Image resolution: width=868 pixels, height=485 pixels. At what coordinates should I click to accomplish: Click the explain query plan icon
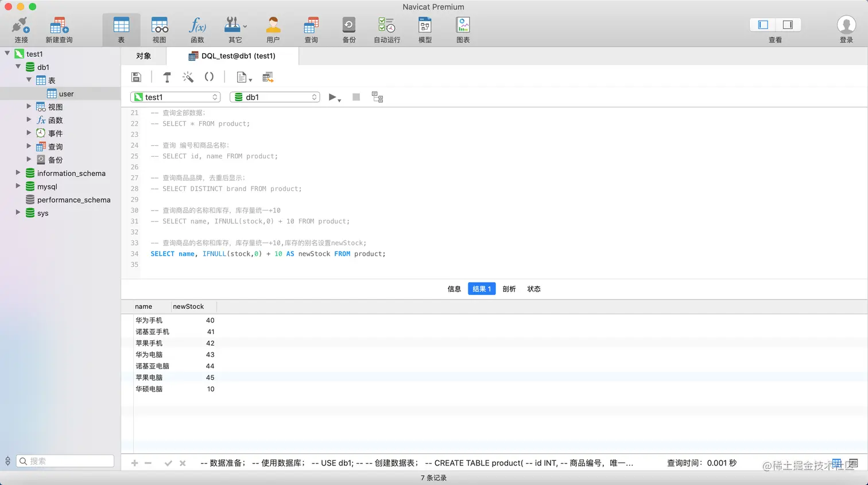tap(377, 97)
